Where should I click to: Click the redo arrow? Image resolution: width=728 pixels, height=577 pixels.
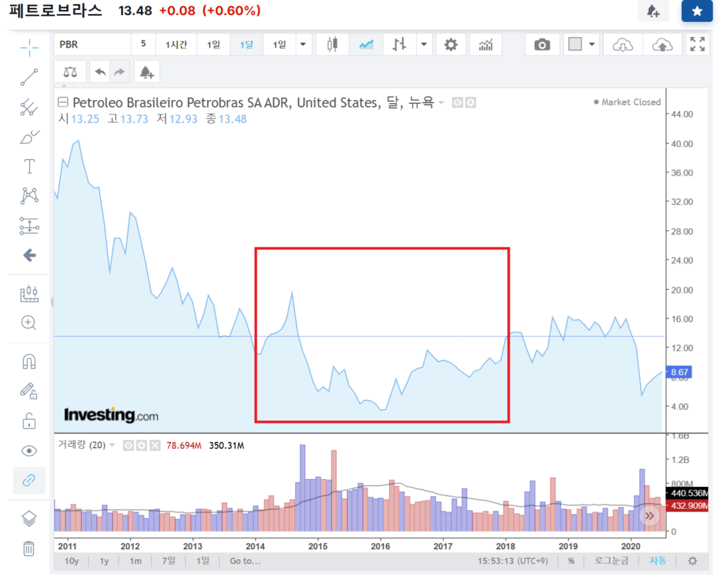point(119,72)
